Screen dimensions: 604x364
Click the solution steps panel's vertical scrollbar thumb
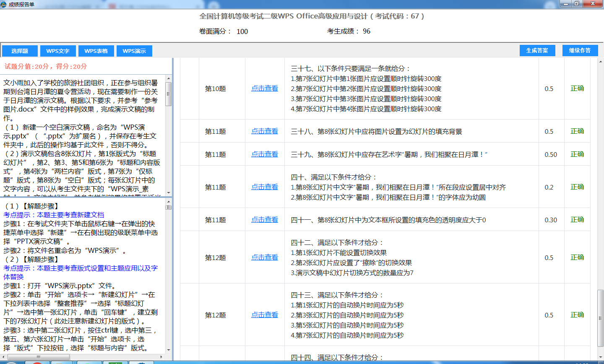(x=169, y=207)
